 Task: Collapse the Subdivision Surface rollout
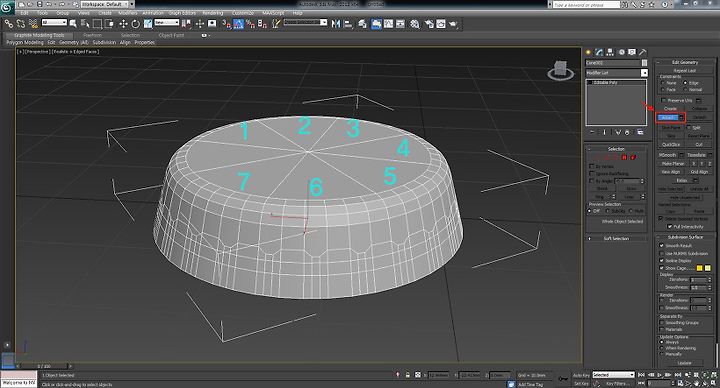(685, 237)
